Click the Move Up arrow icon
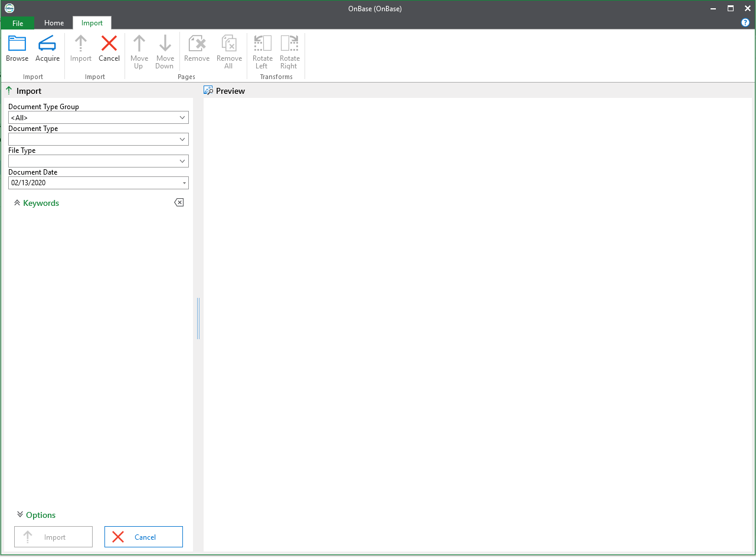 (x=139, y=44)
